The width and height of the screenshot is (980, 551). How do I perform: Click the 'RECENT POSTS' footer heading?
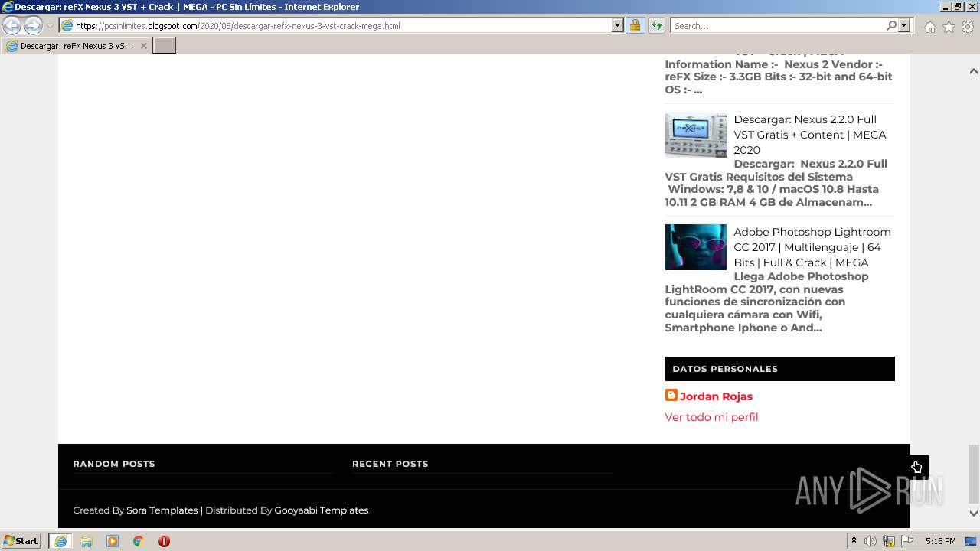390,464
